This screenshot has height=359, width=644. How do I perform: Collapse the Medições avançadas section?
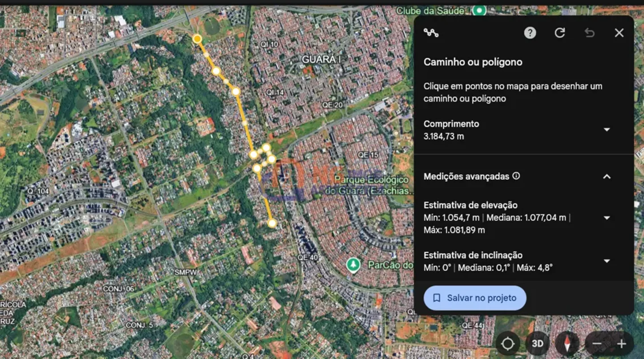[x=607, y=176]
